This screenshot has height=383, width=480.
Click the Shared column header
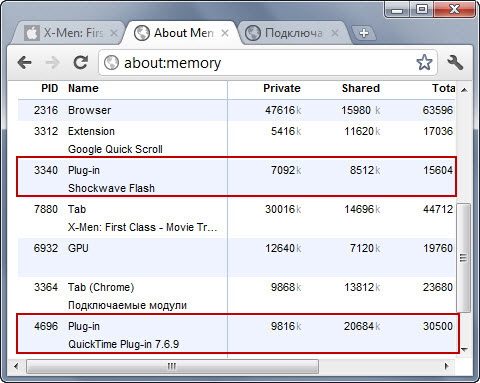coord(361,88)
